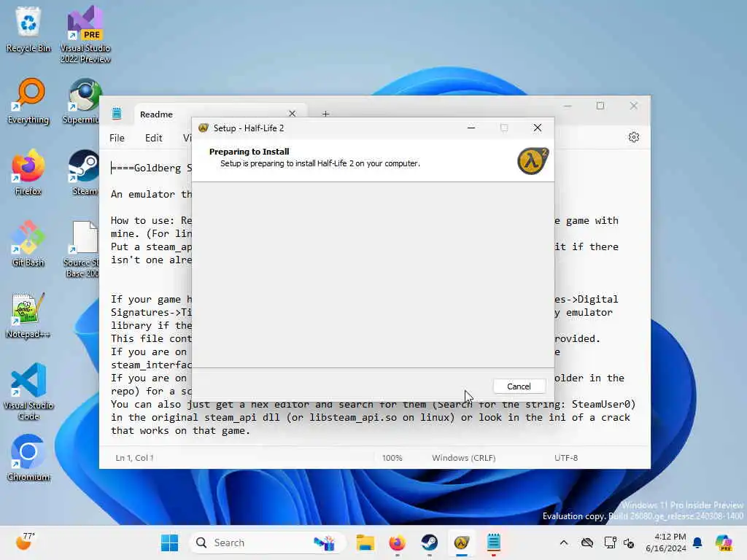Switch to Half-Life 2 setup taskbar icon
The width and height of the screenshot is (747, 560).
pyautogui.click(x=461, y=542)
